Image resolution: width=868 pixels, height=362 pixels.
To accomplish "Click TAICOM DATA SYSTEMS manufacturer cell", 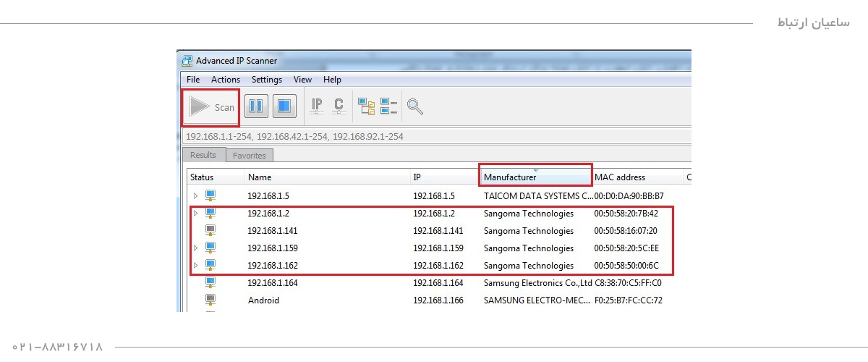I will (x=538, y=196).
